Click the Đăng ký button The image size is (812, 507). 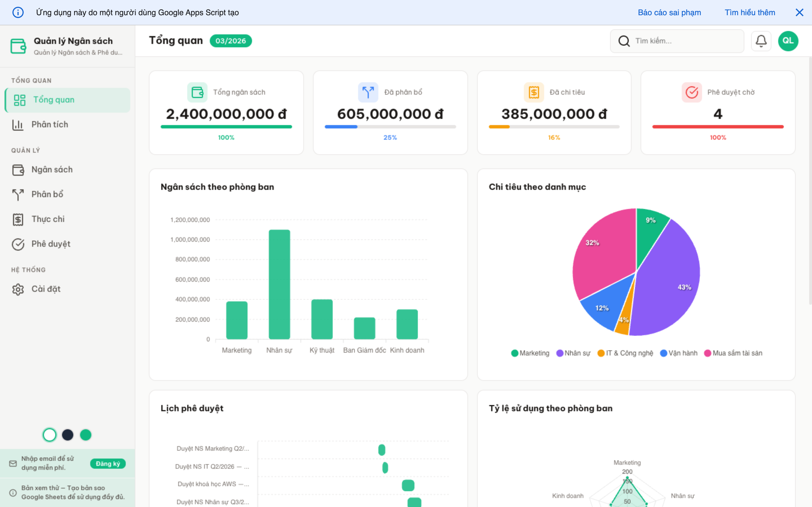(x=108, y=463)
